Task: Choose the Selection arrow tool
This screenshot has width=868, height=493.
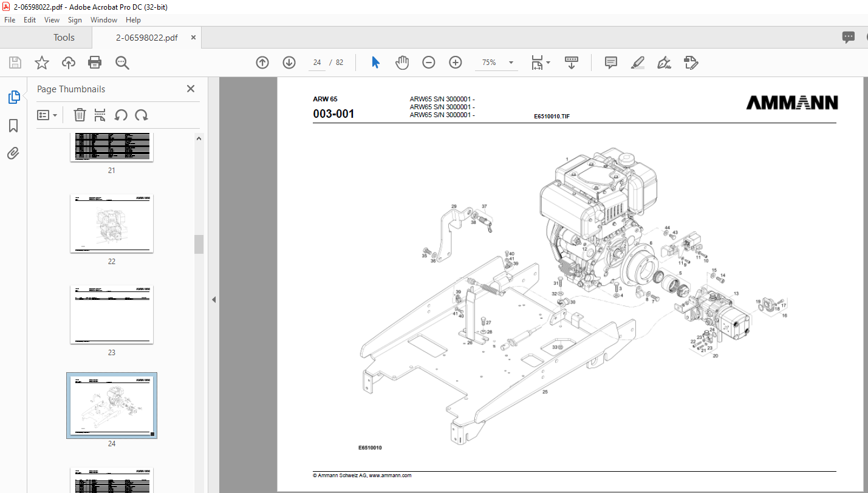Action: 375,63
